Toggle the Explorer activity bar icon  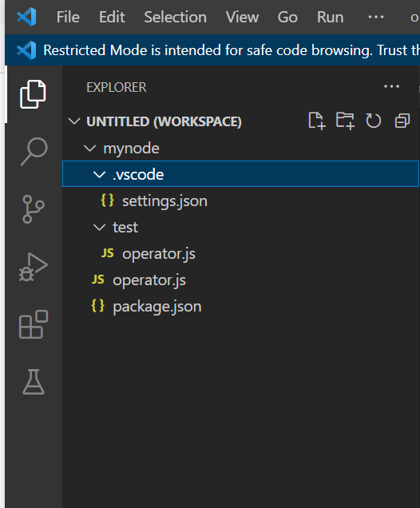pos(33,94)
